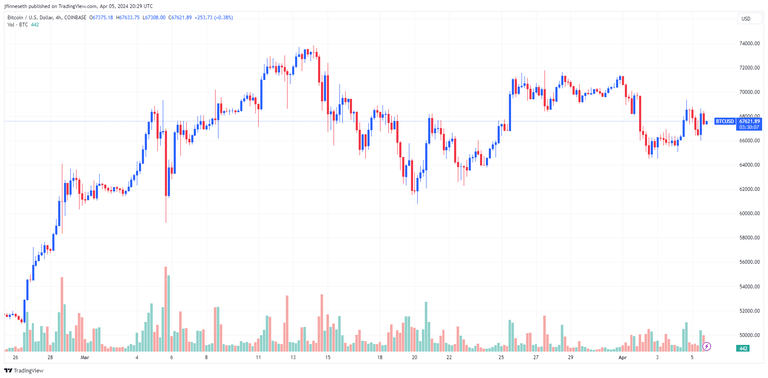Open the USD currency selector
This screenshot has width=768, height=378.
746,19
